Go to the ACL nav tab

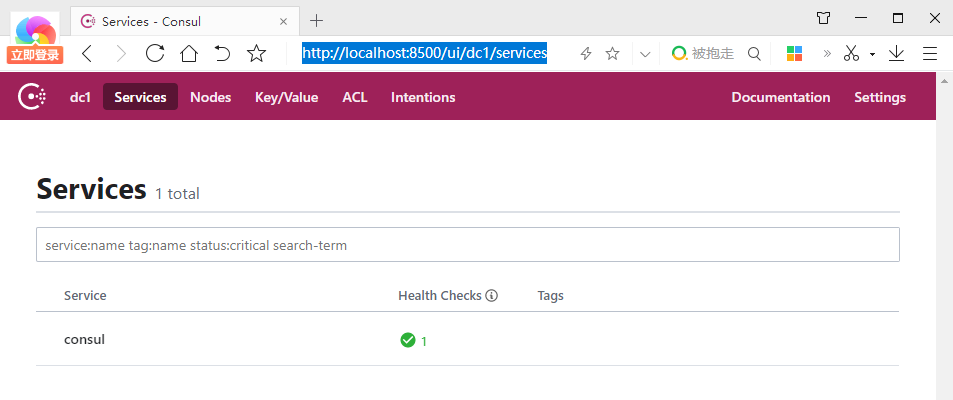pos(355,97)
